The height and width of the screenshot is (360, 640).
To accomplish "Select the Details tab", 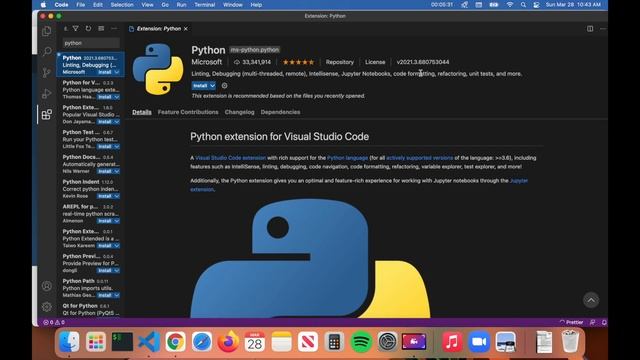I will [x=142, y=112].
